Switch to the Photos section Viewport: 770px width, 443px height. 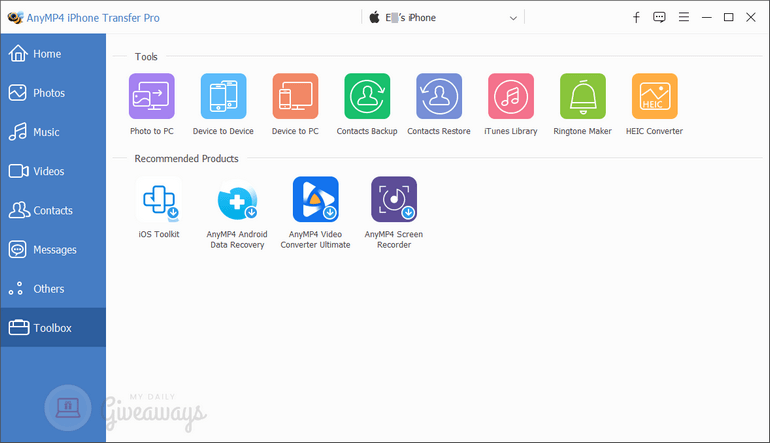click(53, 93)
